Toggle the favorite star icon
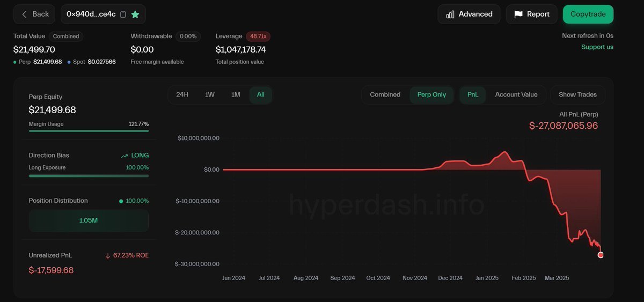 click(135, 14)
